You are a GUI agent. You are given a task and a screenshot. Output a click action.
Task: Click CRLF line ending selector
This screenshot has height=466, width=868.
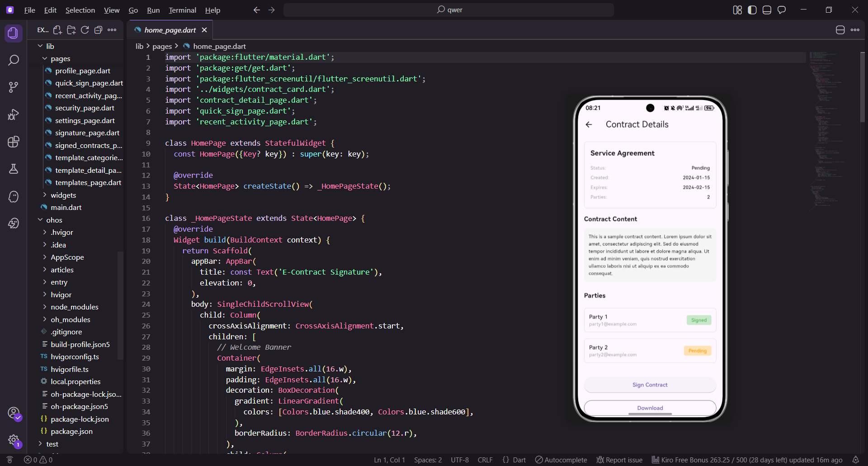click(x=485, y=460)
